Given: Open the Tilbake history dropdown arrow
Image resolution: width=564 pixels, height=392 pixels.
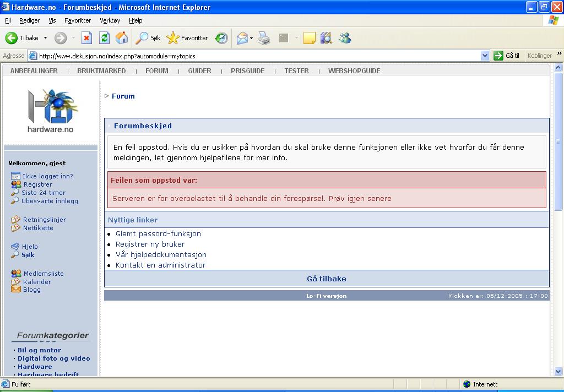Looking at the screenshot, I should click(45, 38).
